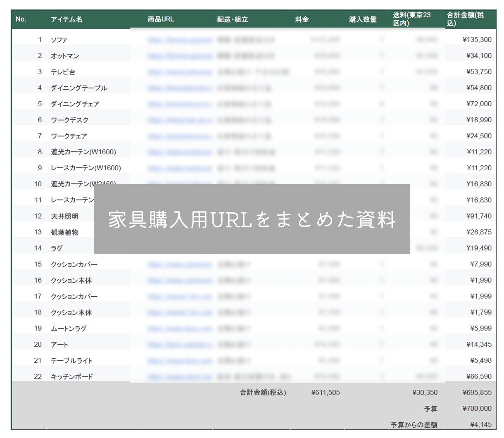Select the ソファ item cell

click(59, 40)
